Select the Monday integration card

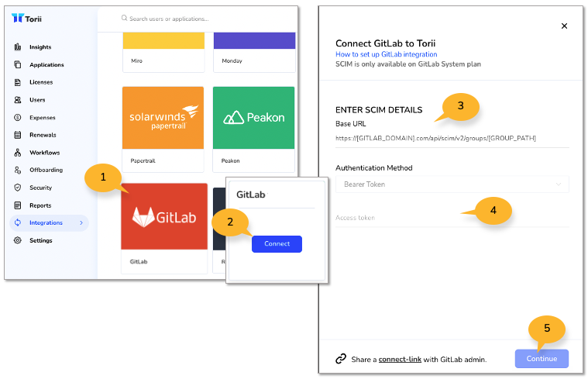click(254, 52)
